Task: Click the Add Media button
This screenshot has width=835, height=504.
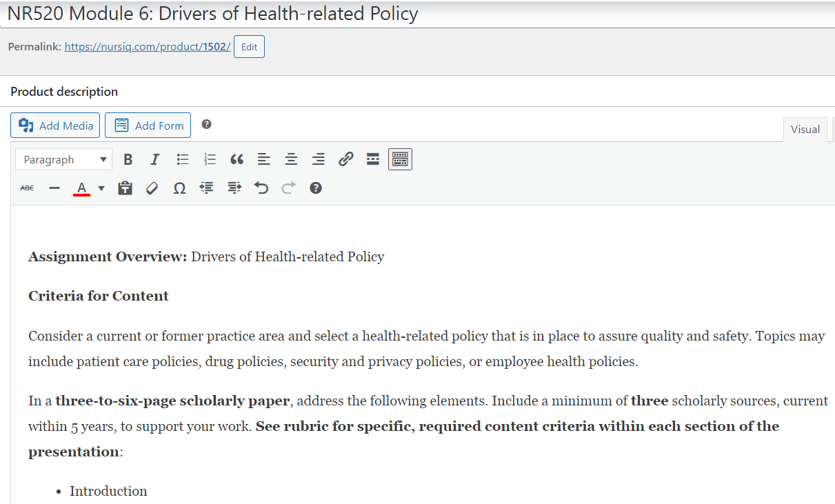Action: (55, 125)
